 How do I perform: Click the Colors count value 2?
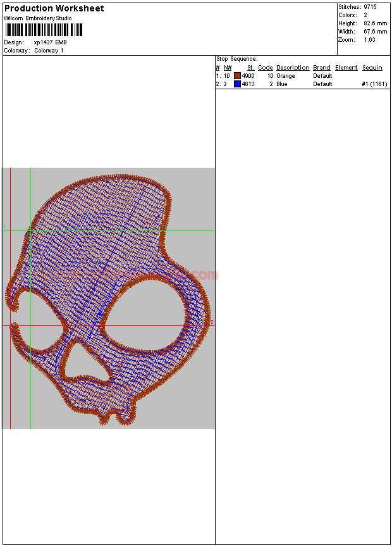365,15
